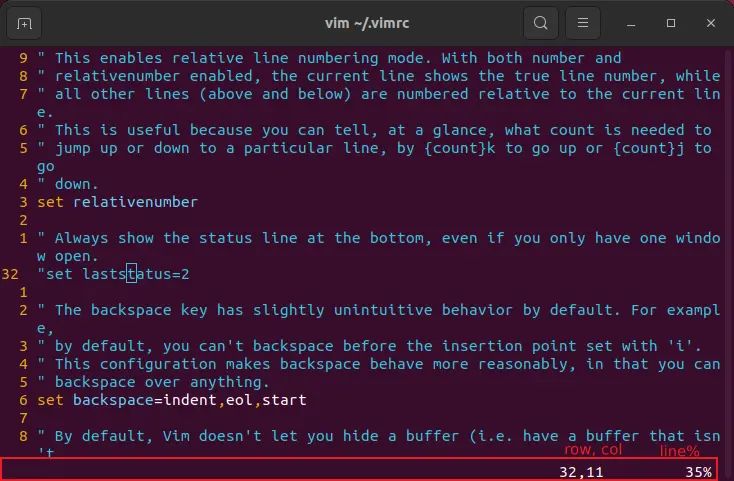The image size is (734, 481).
Task: Maximize the vim terminal window
Action: [671, 23]
